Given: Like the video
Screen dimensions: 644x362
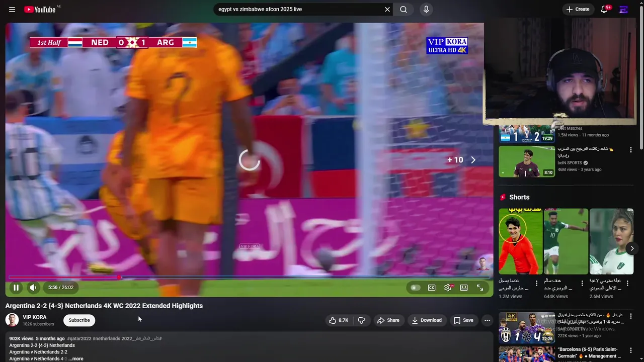Looking at the screenshot, I should (x=340, y=320).
